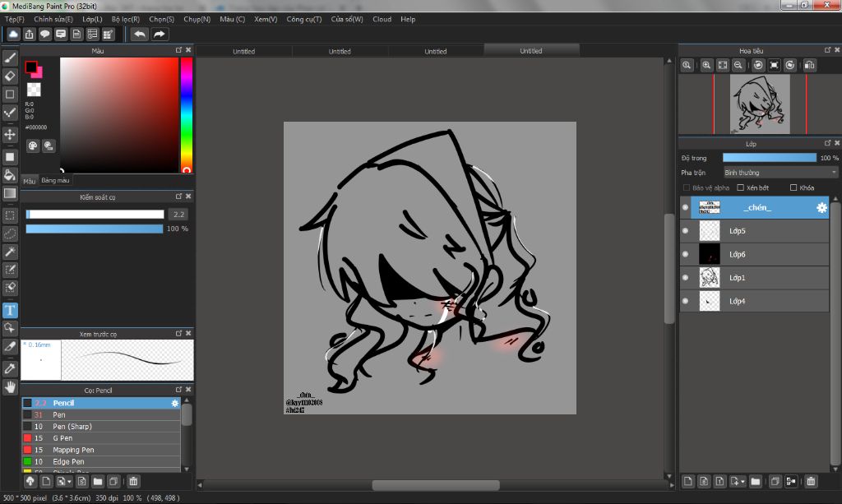
Task: Open the Cloud menu
Action: (382, 20)
